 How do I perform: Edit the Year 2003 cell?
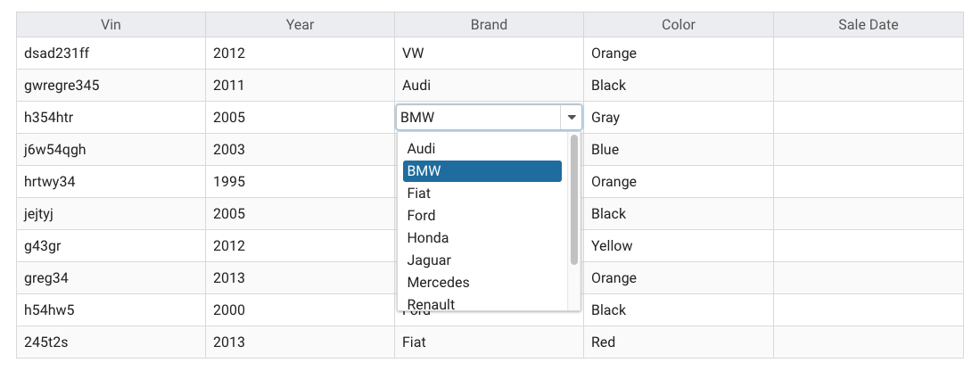coord(300,149)
